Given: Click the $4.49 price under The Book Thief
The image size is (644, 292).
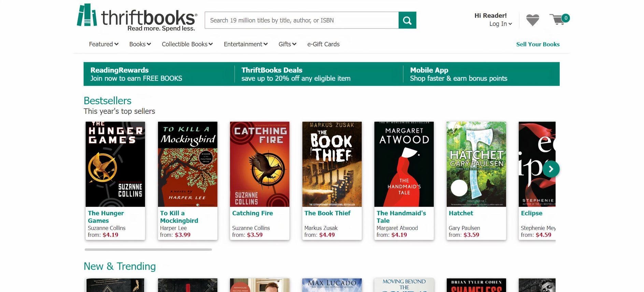Looking at the screenshot, I should pos(327,235).
